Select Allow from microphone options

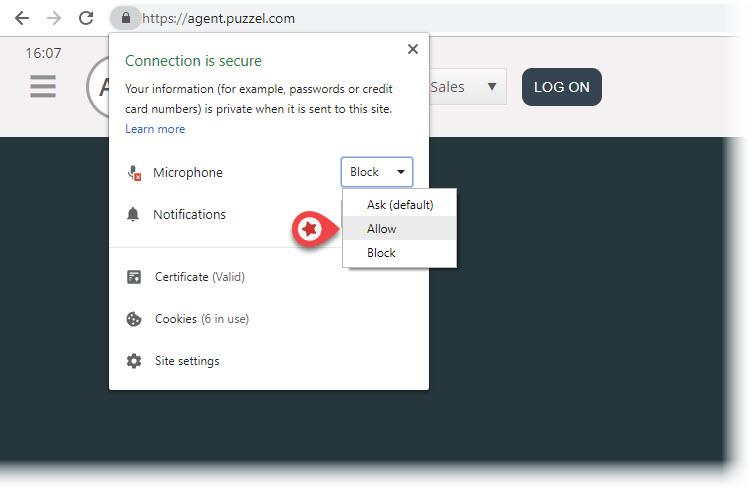[382, 229]
